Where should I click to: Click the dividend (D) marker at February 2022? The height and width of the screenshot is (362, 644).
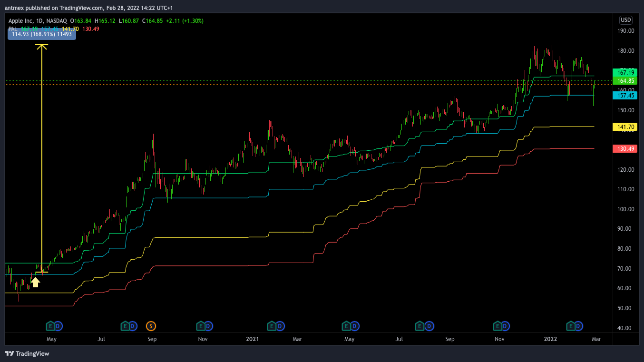coord(578,326)
